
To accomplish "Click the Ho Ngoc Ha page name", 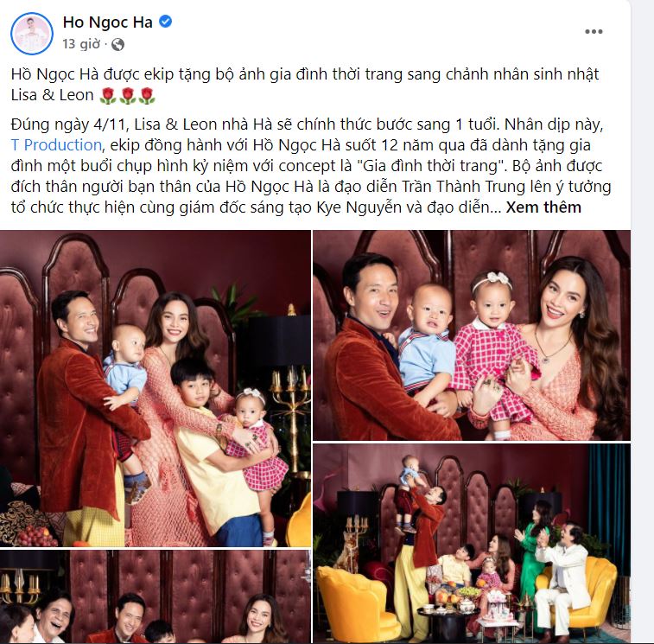I will click(108, 22).
